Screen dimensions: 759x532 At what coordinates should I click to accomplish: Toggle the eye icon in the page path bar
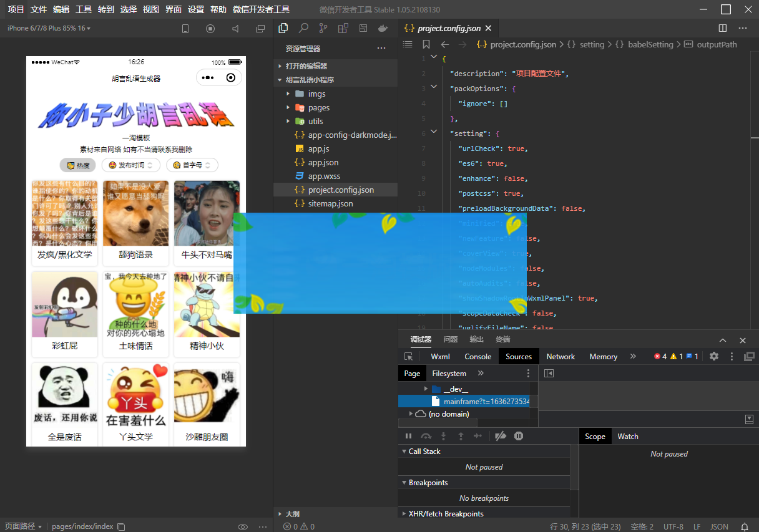tap(243, 526)
